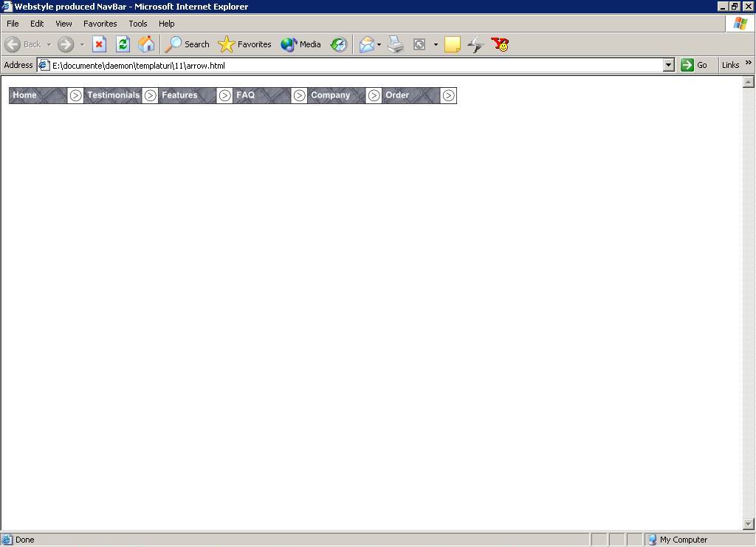Click the yellow note icon in toolbar
The image size is (756, 547).
[x=453, y=45]
